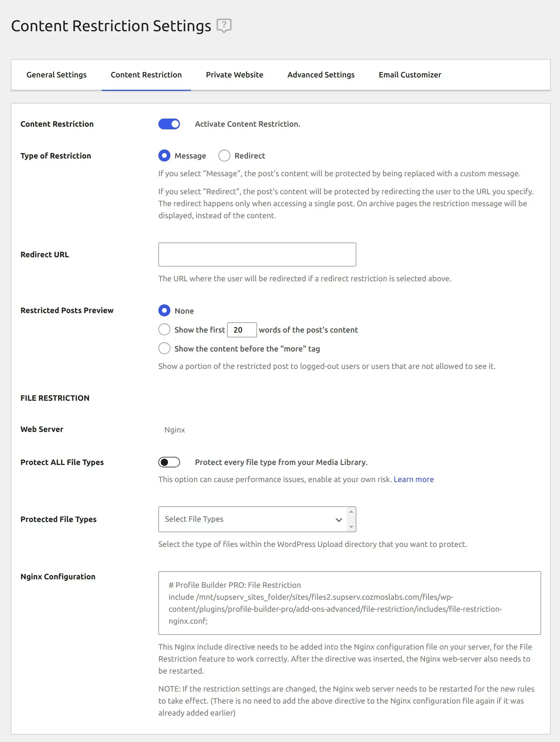Click inside the Nginx Configuration text box
This screenshot has height=742, width=560.
point(349,603)
